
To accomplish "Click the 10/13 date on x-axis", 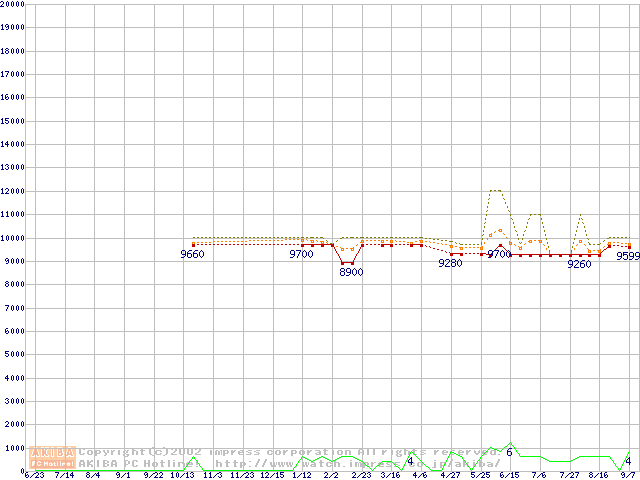I will click(x=182, y=475).
